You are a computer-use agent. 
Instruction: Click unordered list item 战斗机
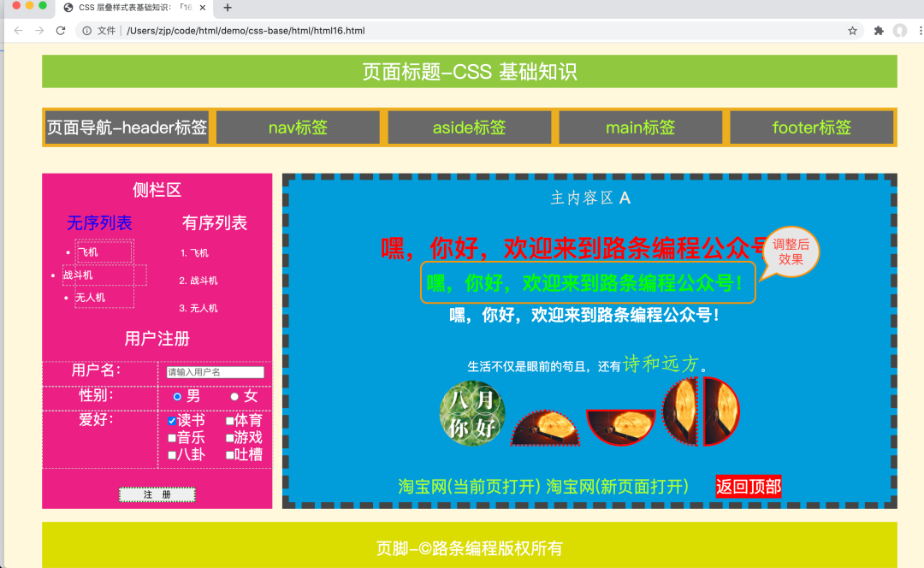point(78,275)
